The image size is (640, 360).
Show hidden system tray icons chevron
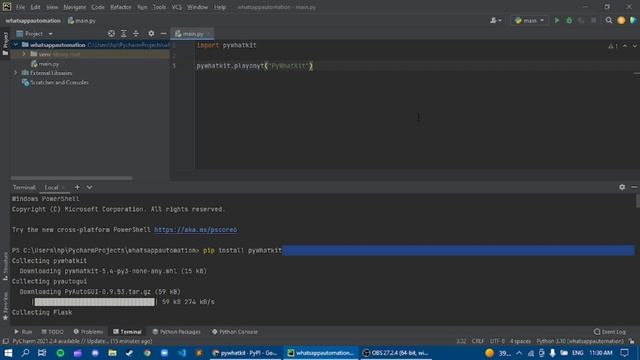(519, 353)
